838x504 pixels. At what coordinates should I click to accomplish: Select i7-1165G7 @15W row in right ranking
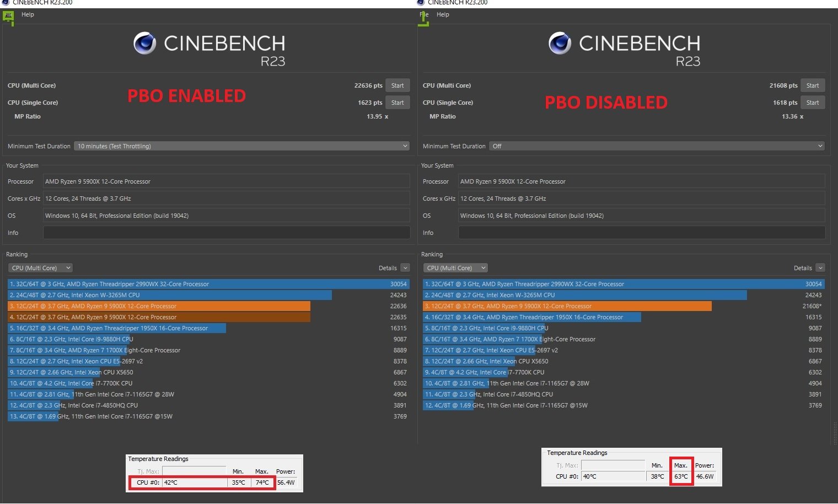tap(624, 405)
